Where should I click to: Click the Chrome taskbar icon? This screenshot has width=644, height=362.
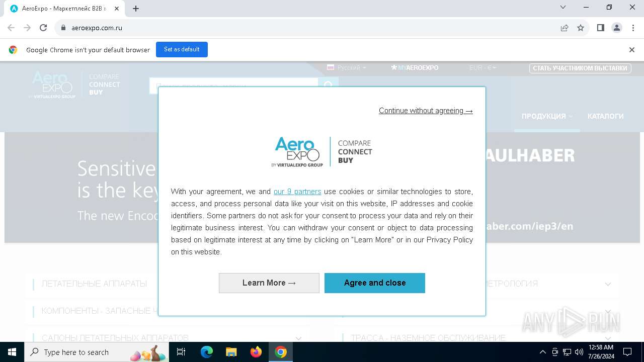(281, 352)
